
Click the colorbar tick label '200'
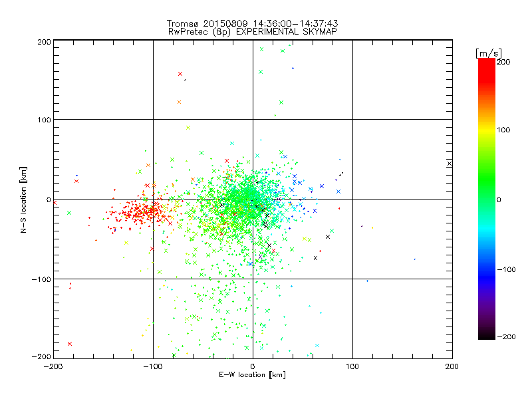[503, 62]
